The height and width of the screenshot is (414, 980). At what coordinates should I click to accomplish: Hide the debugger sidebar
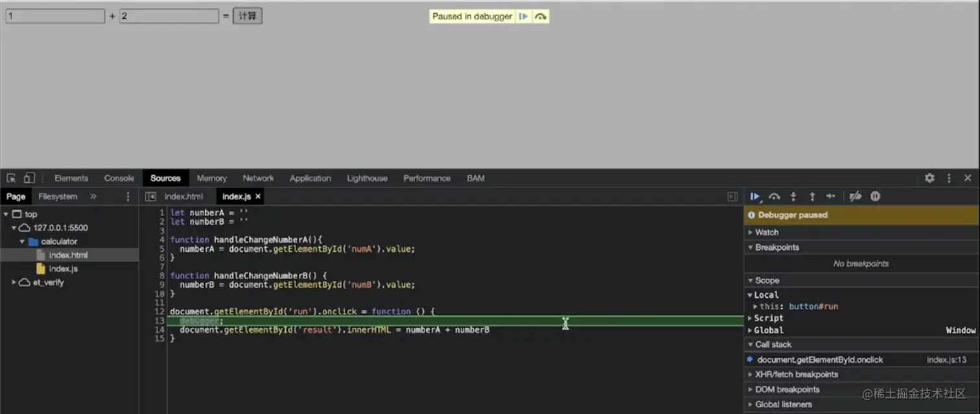tap(732, 196)
